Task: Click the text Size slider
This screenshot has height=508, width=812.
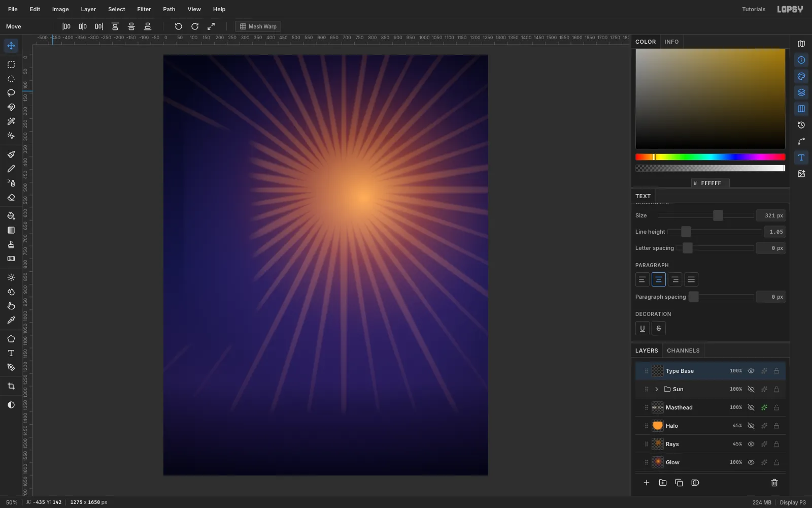Action: click(x=706, y=215)
